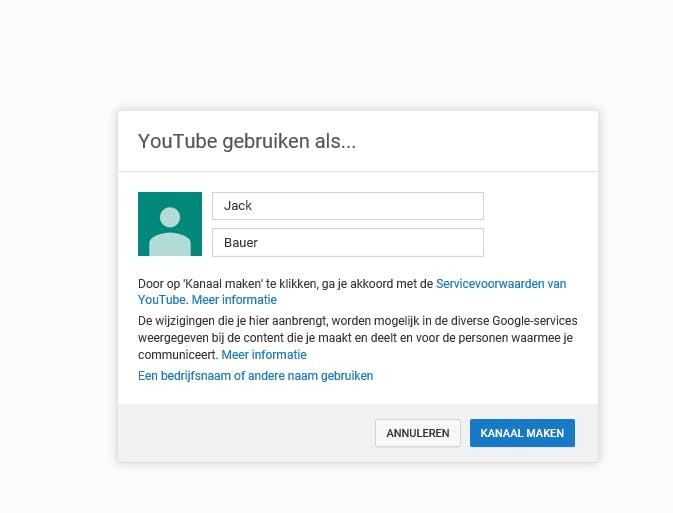The width and height of the screenshot is (673, 513).
Task: Click the paragraph starting 'De wijzigingen die je hier'
Action: (x=358, y=338)
